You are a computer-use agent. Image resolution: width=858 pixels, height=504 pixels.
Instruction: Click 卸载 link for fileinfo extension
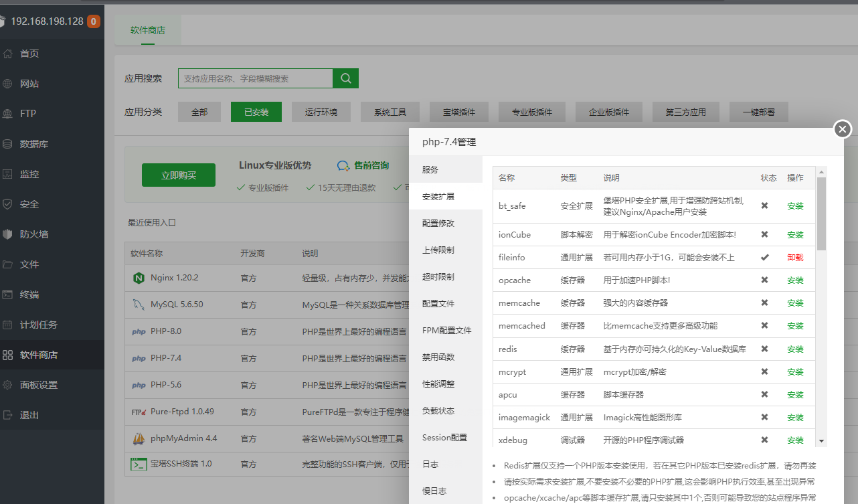[795, 258]
